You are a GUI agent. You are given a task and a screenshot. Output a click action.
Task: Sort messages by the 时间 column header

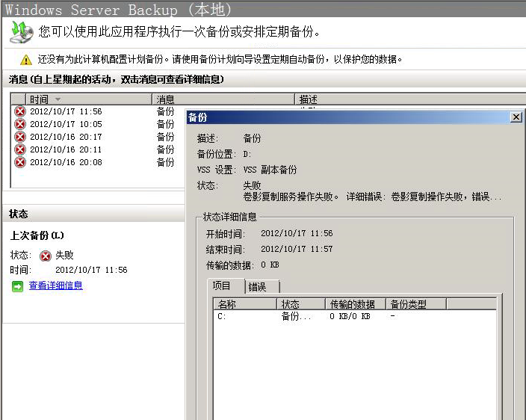[x=89, y=99]
